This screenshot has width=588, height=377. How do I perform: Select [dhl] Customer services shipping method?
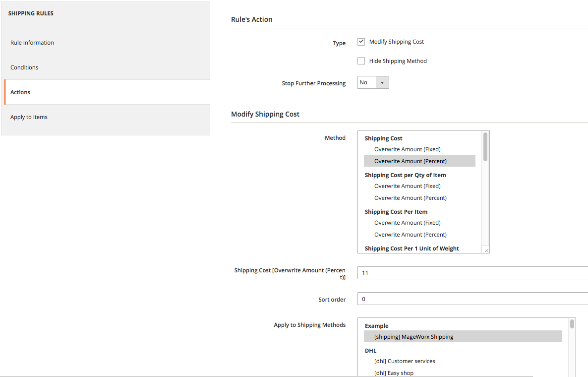pos(405,361)
